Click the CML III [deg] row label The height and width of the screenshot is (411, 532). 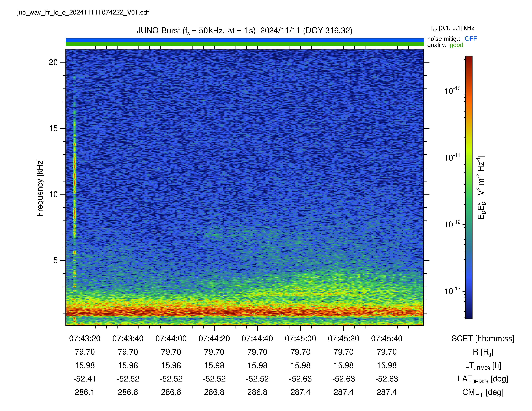[483, 392]
